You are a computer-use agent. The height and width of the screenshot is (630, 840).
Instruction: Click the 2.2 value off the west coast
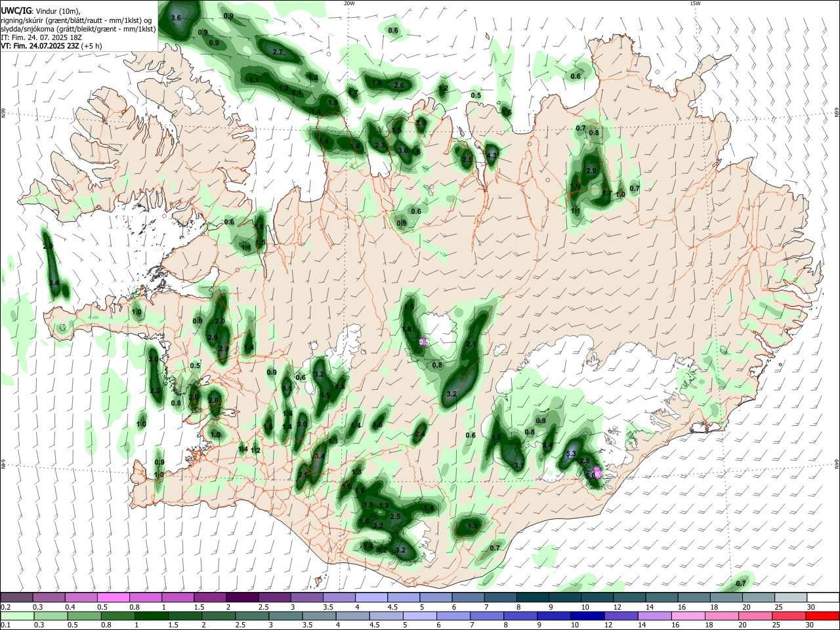[155, 391]
